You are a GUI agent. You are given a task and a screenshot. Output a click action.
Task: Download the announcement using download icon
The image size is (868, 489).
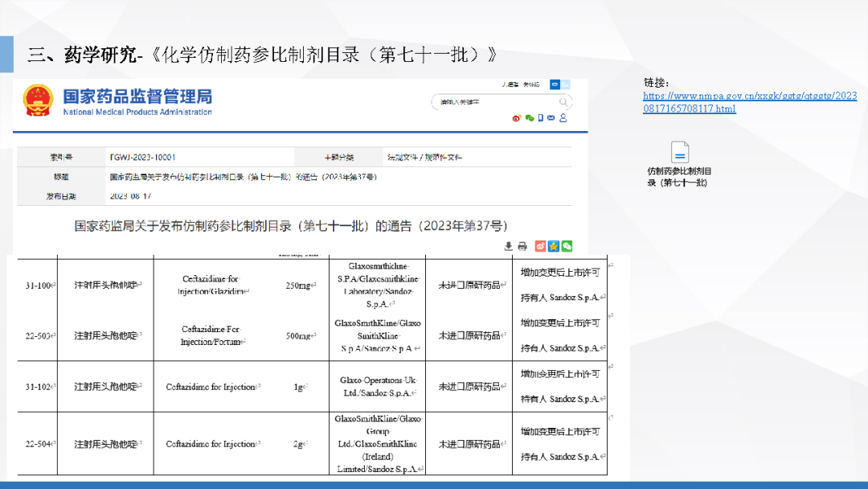click(508, 246)
